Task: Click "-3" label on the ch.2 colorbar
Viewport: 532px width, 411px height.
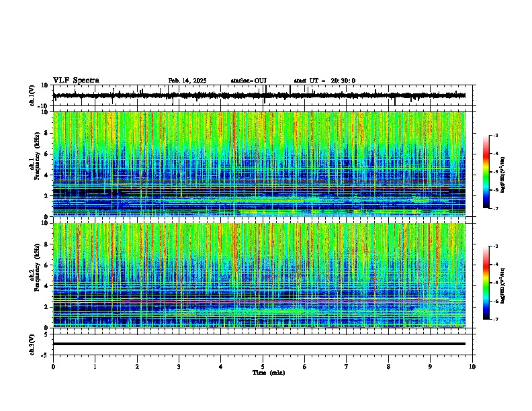Action: pyautogui.click(x=495, y=246)
